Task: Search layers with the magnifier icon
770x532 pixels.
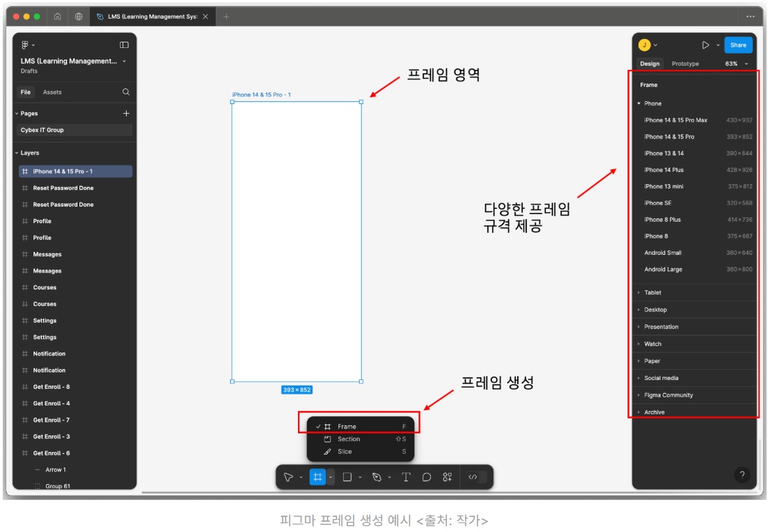Action: [x=126, y=92]
